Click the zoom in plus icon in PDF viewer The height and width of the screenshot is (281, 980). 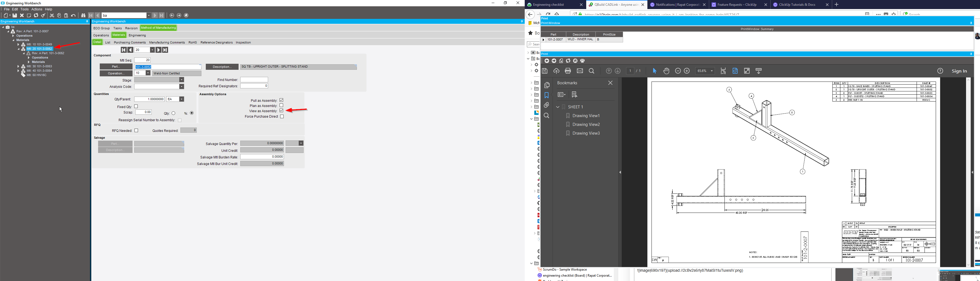pos(687,71)
